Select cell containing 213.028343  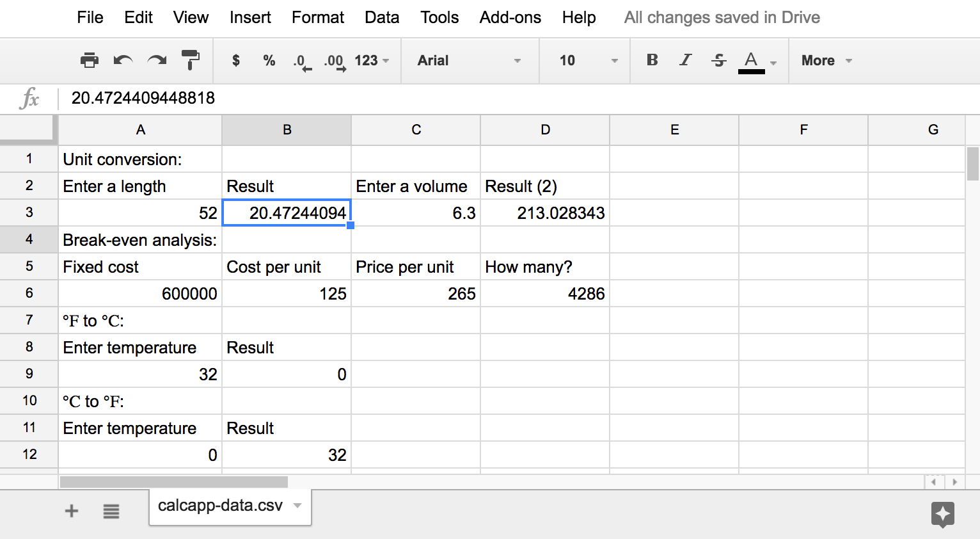545,213
